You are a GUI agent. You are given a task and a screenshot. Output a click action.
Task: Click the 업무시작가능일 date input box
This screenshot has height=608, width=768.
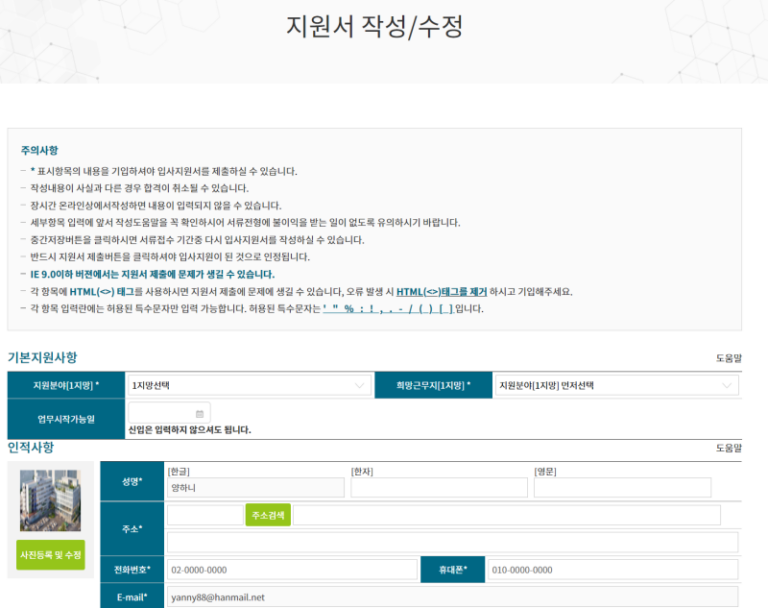(165, 413)
